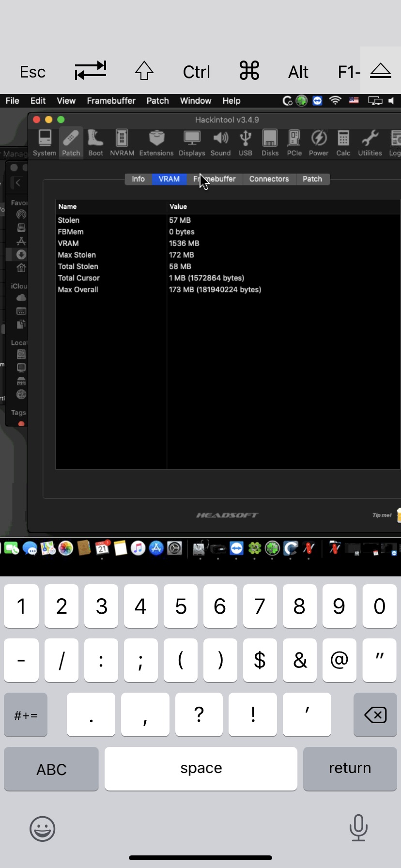Select the Stolen row
The width and height of the screenshot is (401, 868).
[x=228, y=220]
